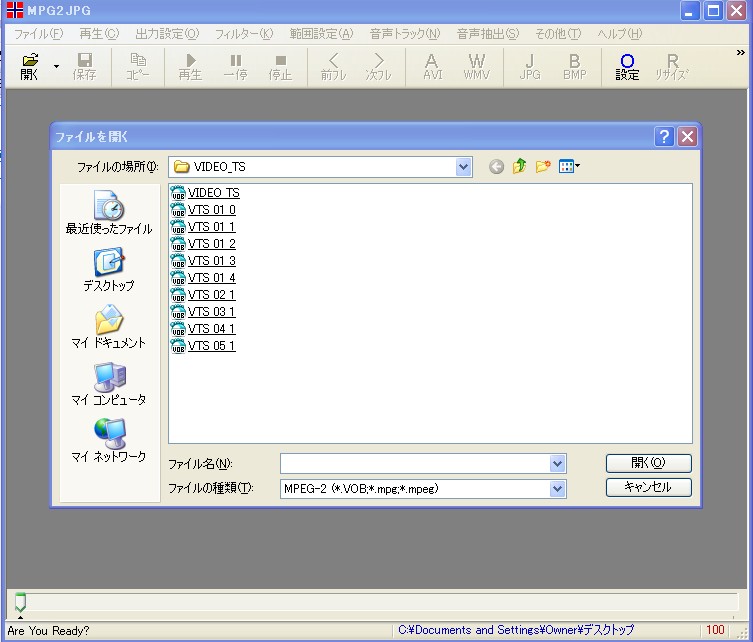The height and width of the screenshot is (642, 753).
Task: Click the previous frame (前フレ) icon
Action: tap(333, 67)
